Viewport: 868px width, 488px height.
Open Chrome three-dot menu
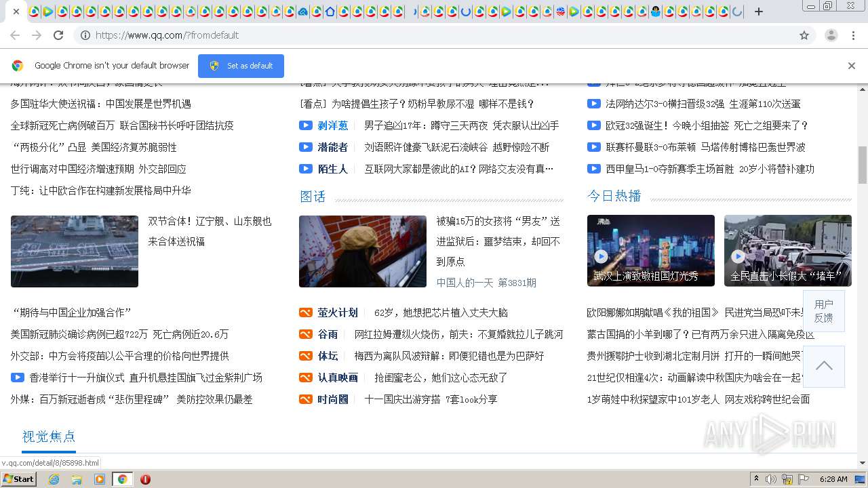tap(853, 35)
